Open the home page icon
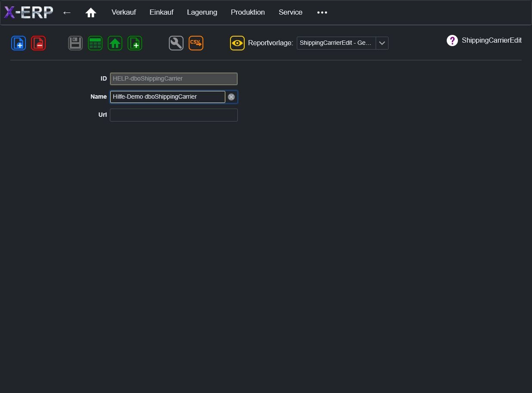Image resolution: width=532 pixels, height=393 pixels. (90, 12)
